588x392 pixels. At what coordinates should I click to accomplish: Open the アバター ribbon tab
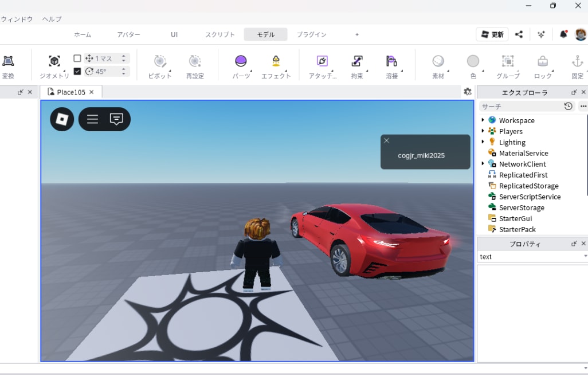click(x=128, y=34)
